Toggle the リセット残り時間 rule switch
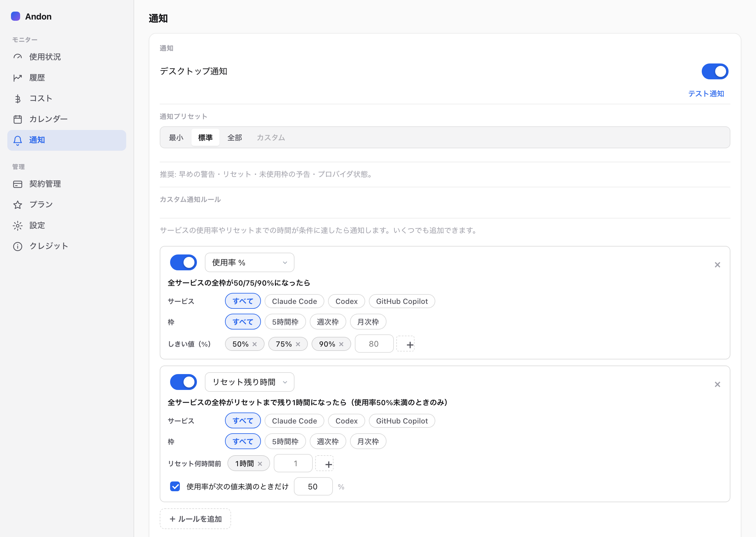Viewport: 756px width, 537px height. pyautogui.click(x=183, y=382)
